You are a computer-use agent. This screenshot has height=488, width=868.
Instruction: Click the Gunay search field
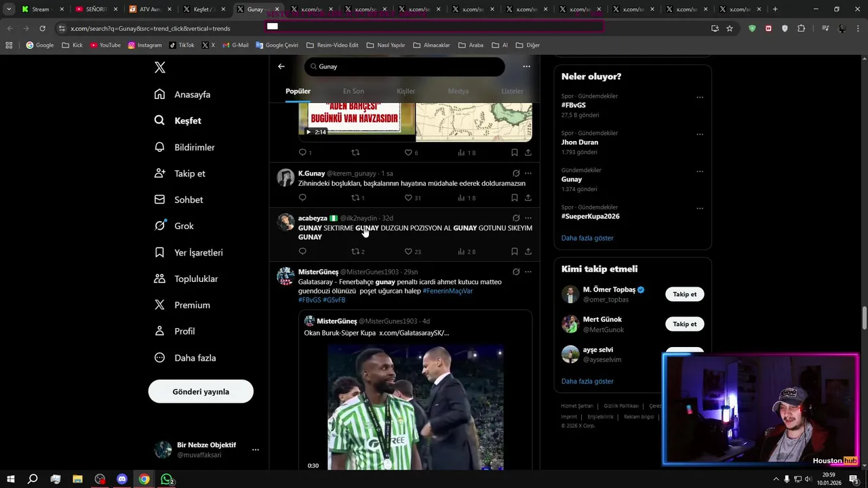coord(405,66)
